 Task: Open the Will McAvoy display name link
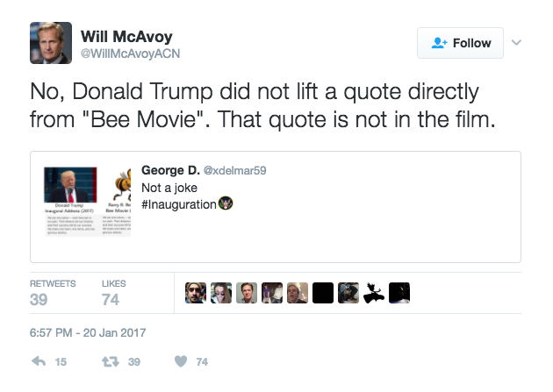(126, 36)
